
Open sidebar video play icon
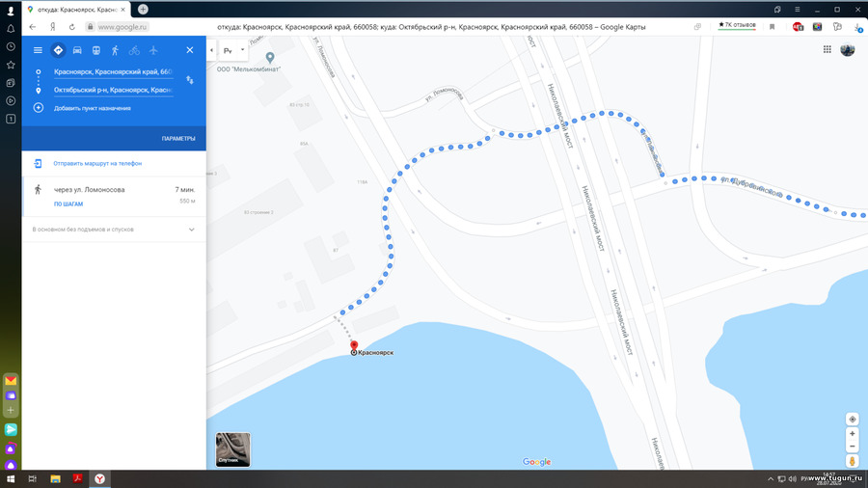(11, 100)
